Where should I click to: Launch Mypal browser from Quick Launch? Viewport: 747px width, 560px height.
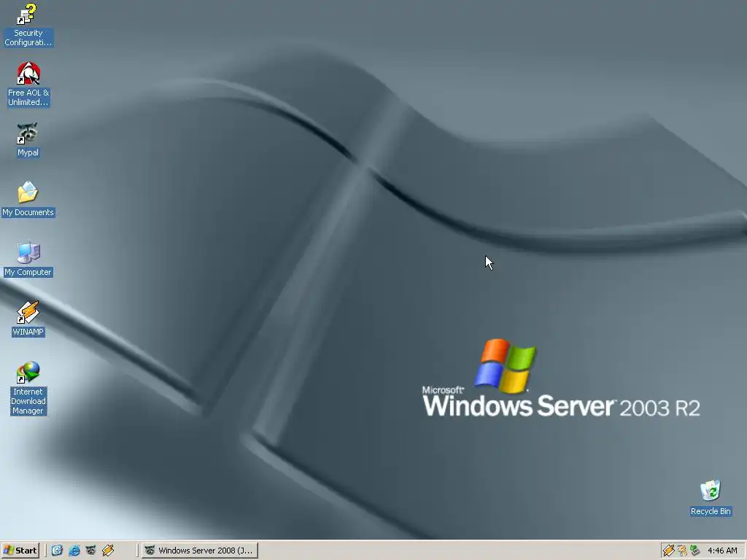(x=91, y=551)
